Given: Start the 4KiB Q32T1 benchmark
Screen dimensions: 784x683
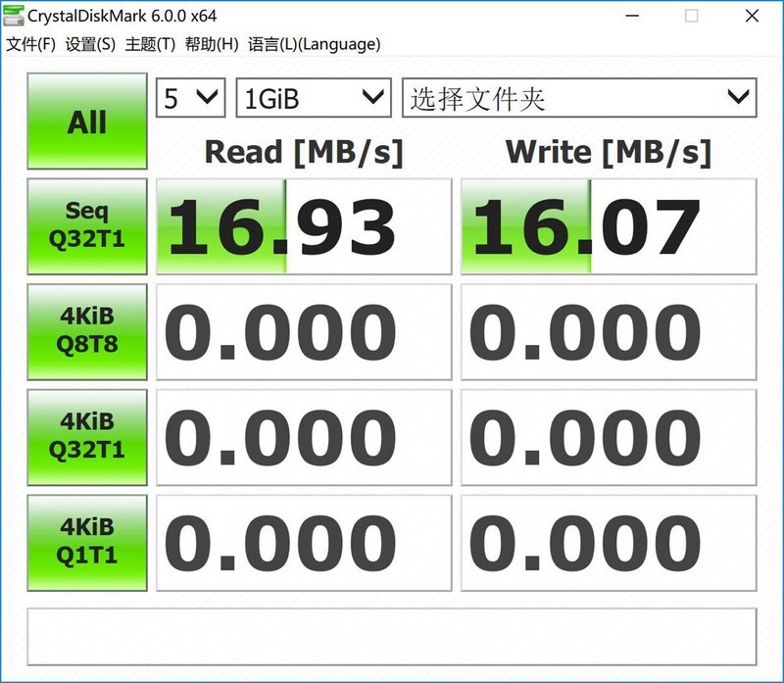Looking at the screenshot, I should point(86,437).
